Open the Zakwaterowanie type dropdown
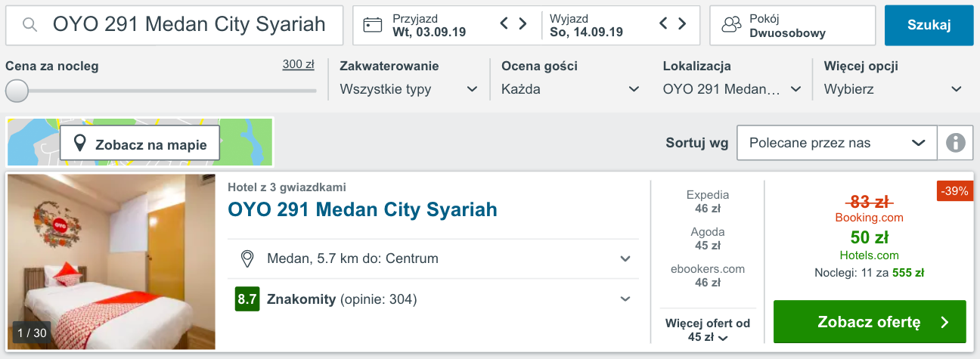980x359 pixels. (408, 89)
